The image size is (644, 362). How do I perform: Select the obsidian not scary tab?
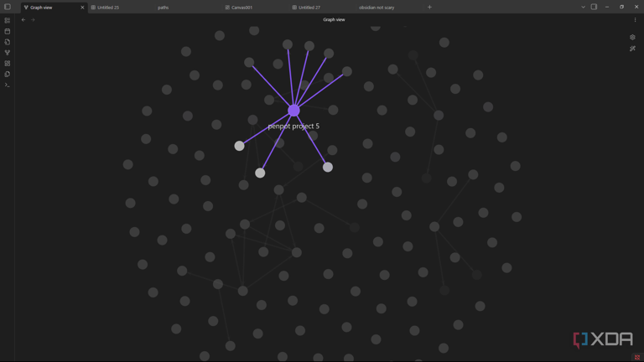tap(377, 8)
